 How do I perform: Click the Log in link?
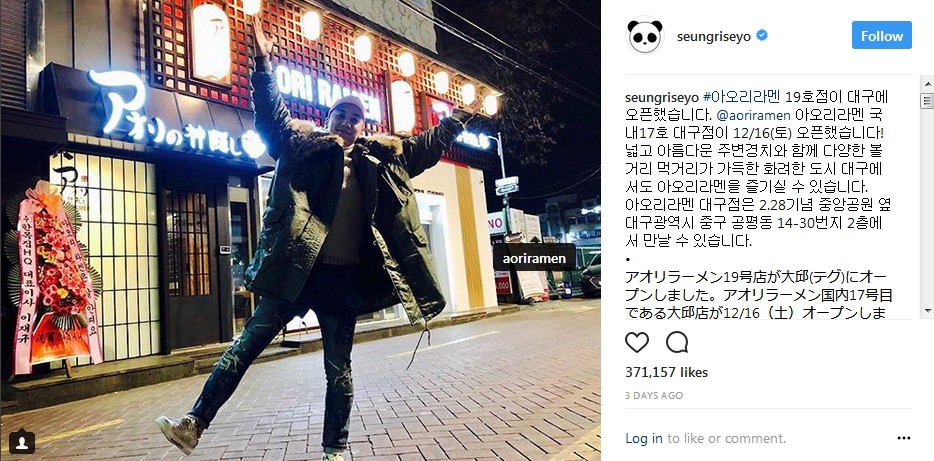click(644, 438)
